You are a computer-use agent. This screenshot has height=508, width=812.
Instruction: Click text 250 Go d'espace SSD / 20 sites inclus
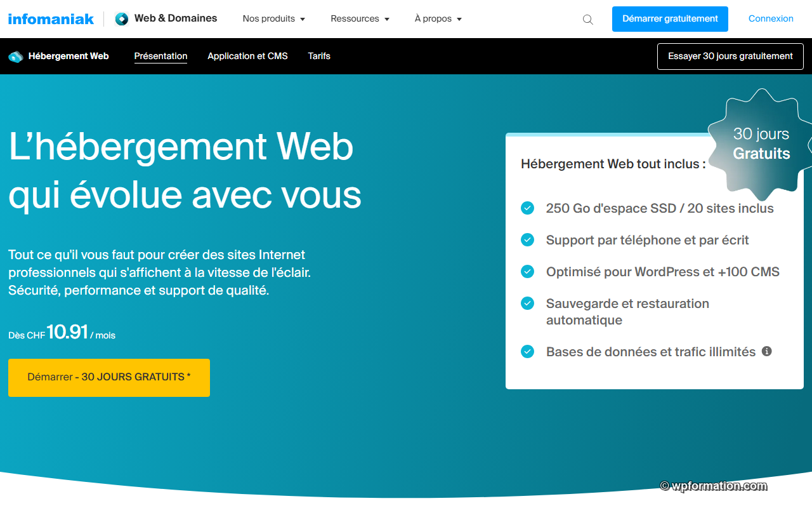pyautogui.click(x=660, y=208)
